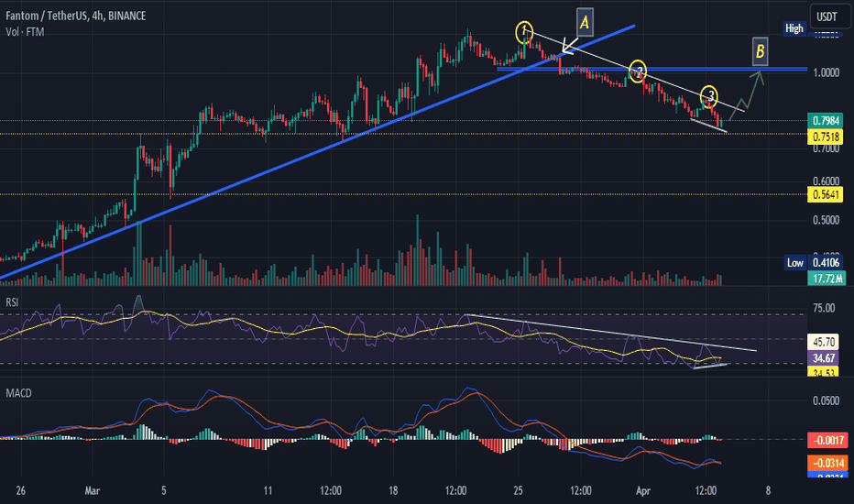
Task: Click the 34.67 RSI value tag
Action: click(823, 358)
